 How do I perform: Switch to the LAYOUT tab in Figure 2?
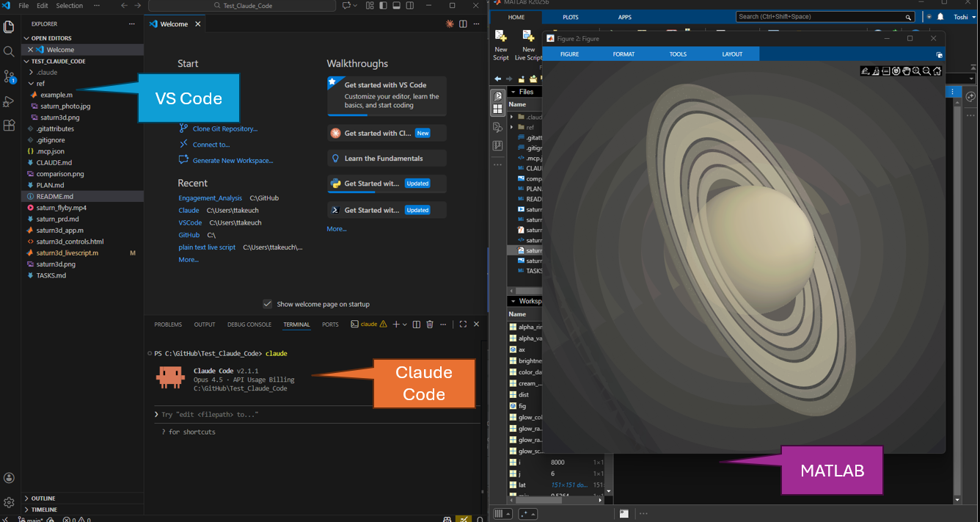(x=732, y=54)
